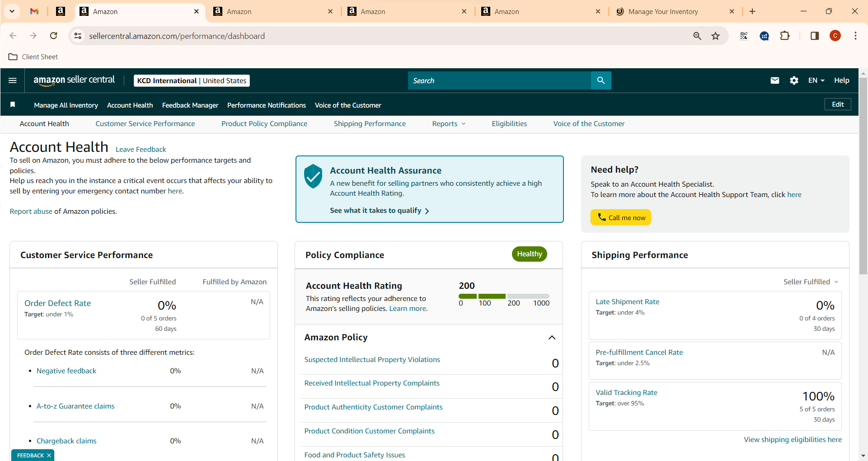
Task: Click the blue round extension icon
Action: (x=764, y=36)
